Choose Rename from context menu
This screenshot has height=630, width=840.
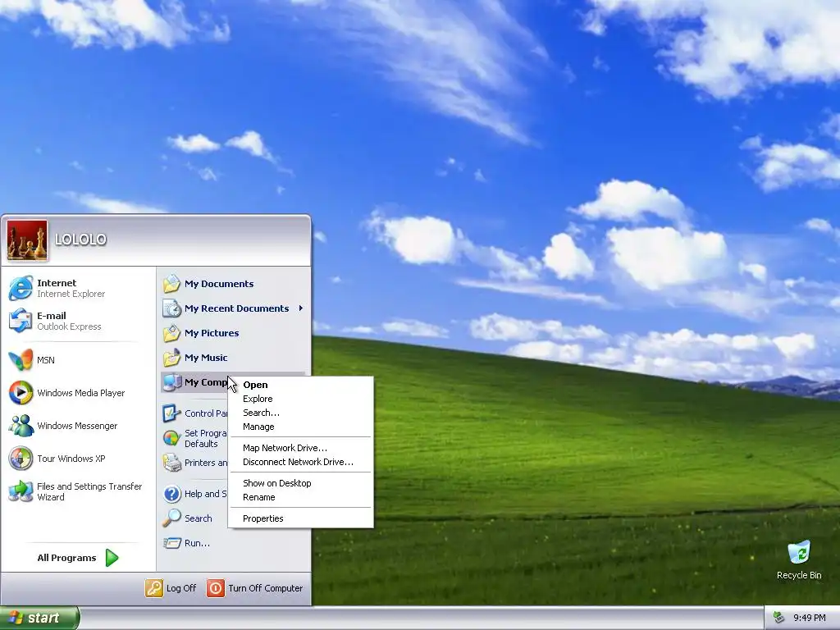[300, 497]
